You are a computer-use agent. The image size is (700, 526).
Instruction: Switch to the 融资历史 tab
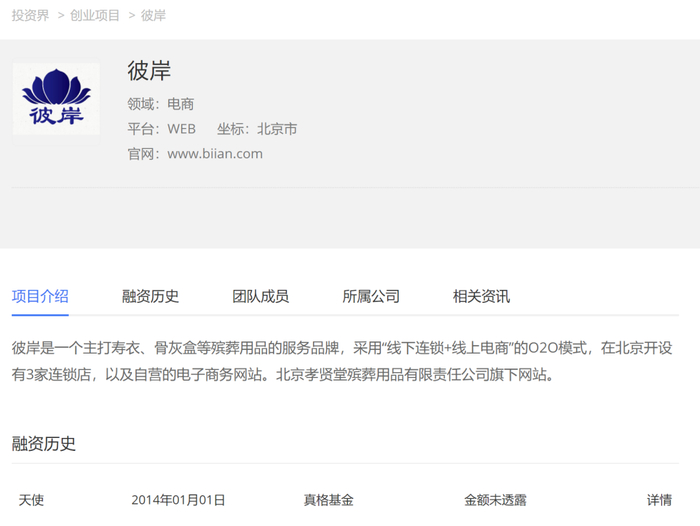150,296
